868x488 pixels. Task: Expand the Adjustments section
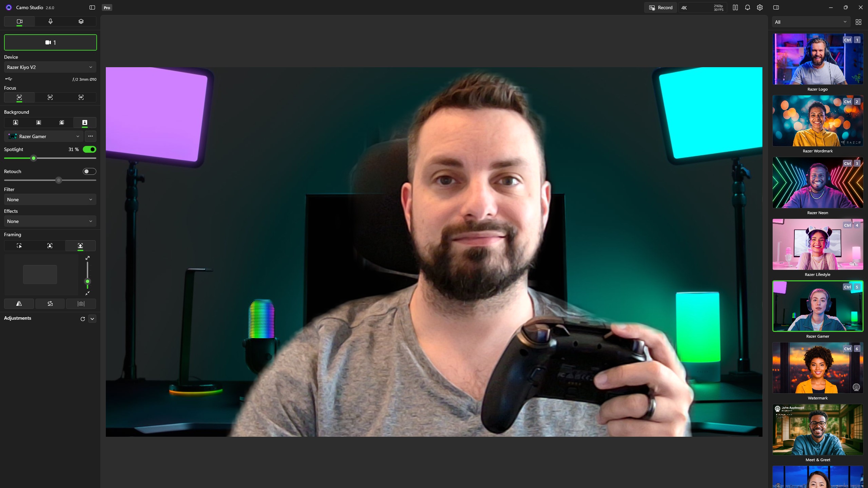pos(92,319)
